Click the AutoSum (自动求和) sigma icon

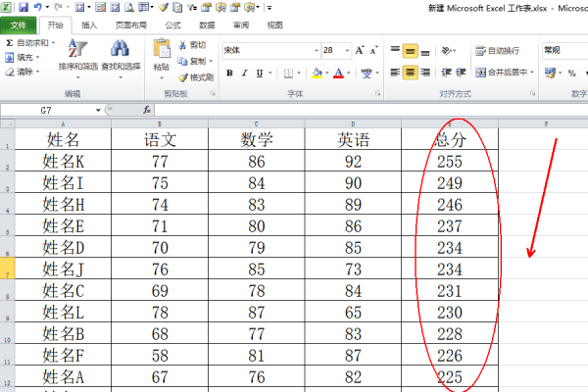[x=10, y=43]
